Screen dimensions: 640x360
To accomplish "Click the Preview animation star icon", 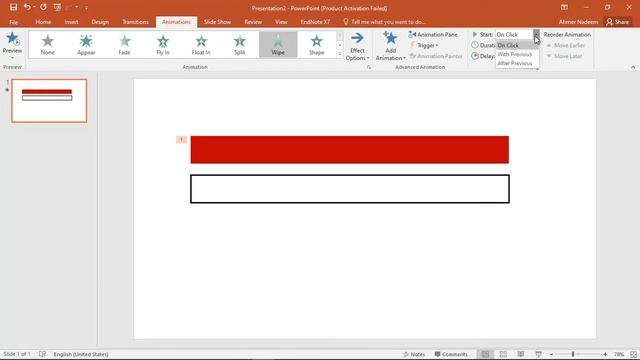I will (x=12, y=39).
